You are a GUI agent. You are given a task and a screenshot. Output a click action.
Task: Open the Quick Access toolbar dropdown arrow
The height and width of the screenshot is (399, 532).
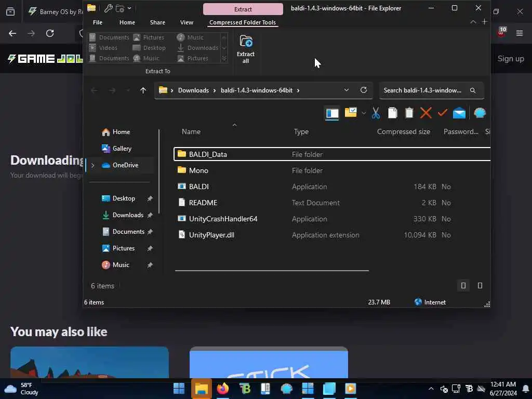(x=129, y=8)
